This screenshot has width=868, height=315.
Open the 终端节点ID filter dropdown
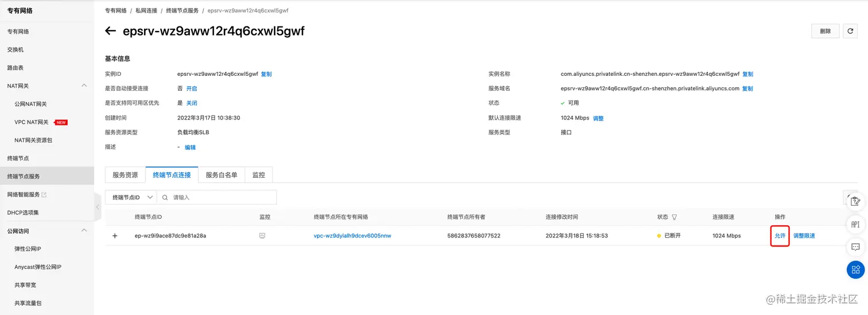131,197
